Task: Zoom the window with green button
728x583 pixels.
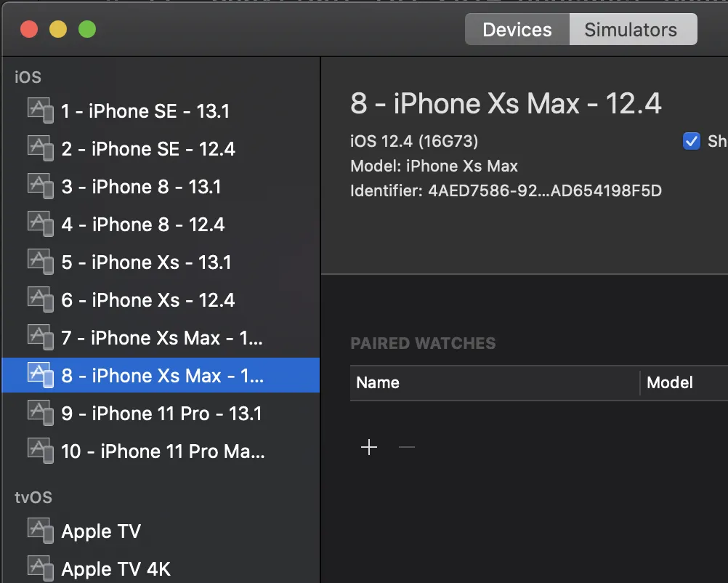Action: (x=86, y=29)
